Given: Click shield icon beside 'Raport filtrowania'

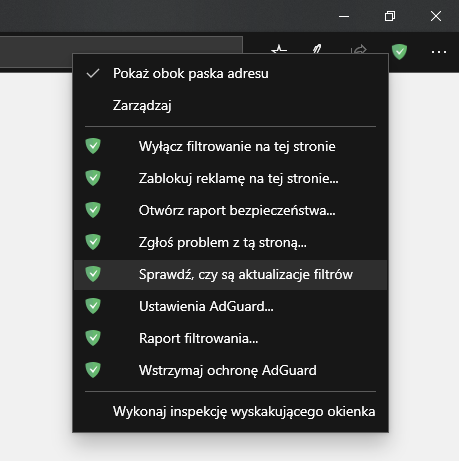Looking at the screenshot, I should coord(93,338).
